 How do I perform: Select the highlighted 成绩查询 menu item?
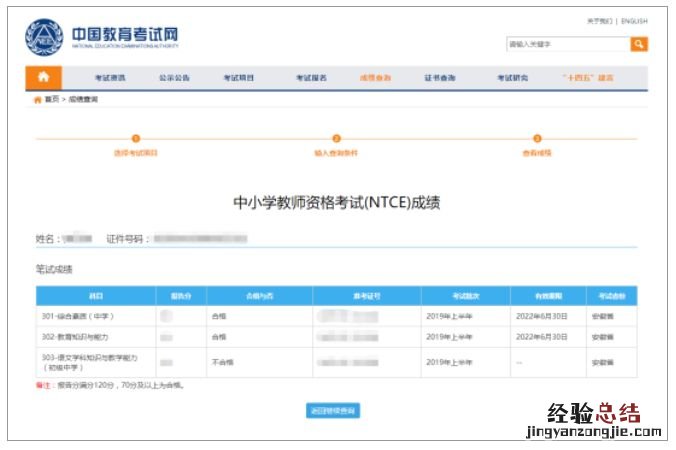(x=376, y=78)
